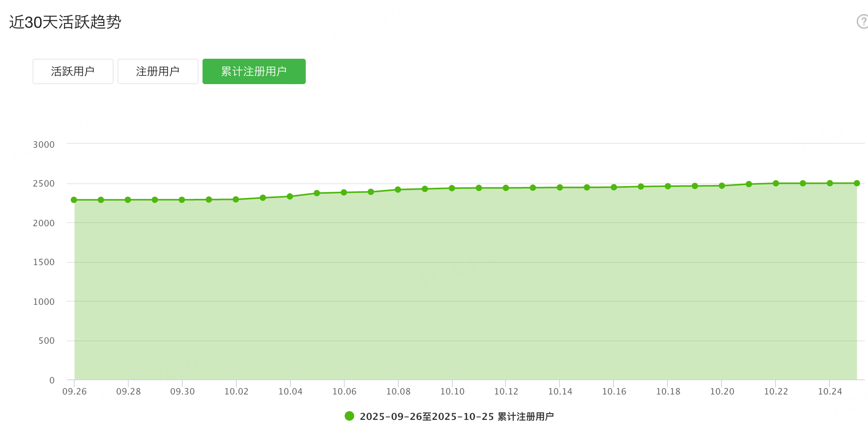Click the data point above 09.26
This screenshot has height=431, width=868.
74,200
